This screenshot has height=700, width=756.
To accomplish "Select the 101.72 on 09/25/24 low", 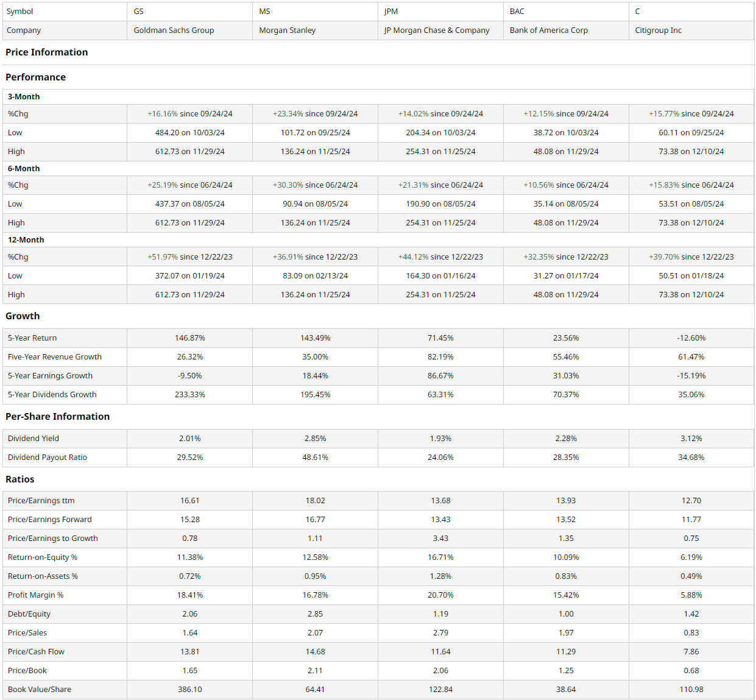I will 316,133.
